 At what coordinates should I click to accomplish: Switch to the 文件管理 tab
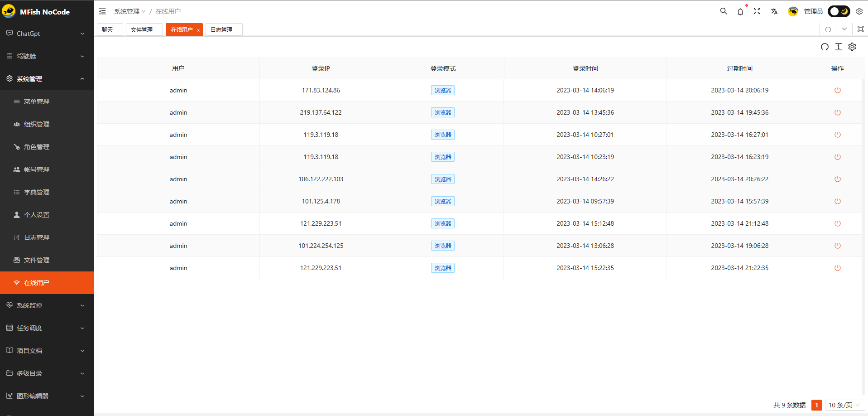pyautogui.click(x=144, y=29)
